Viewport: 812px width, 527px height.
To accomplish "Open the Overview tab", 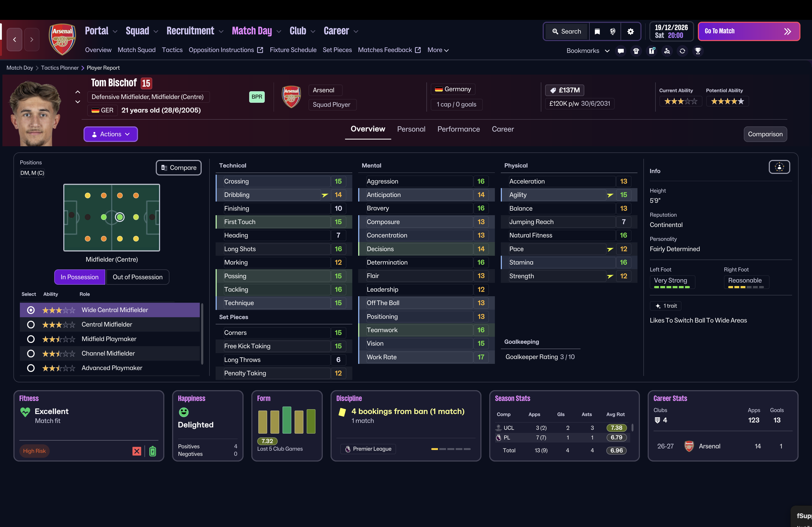I will (x=368, y=129).
